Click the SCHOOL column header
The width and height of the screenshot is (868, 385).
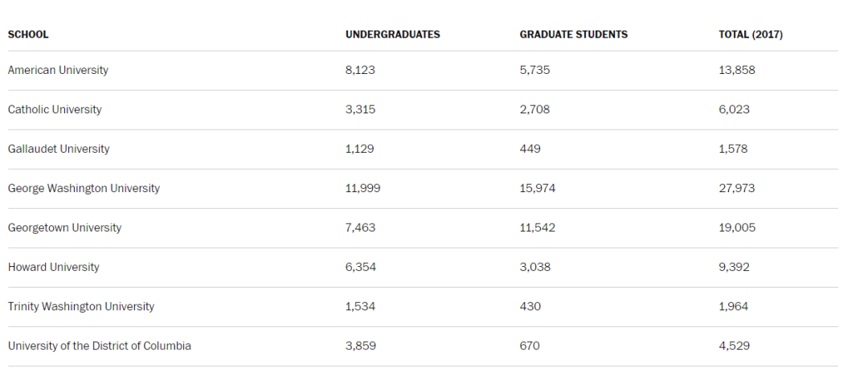pos(28,35)
